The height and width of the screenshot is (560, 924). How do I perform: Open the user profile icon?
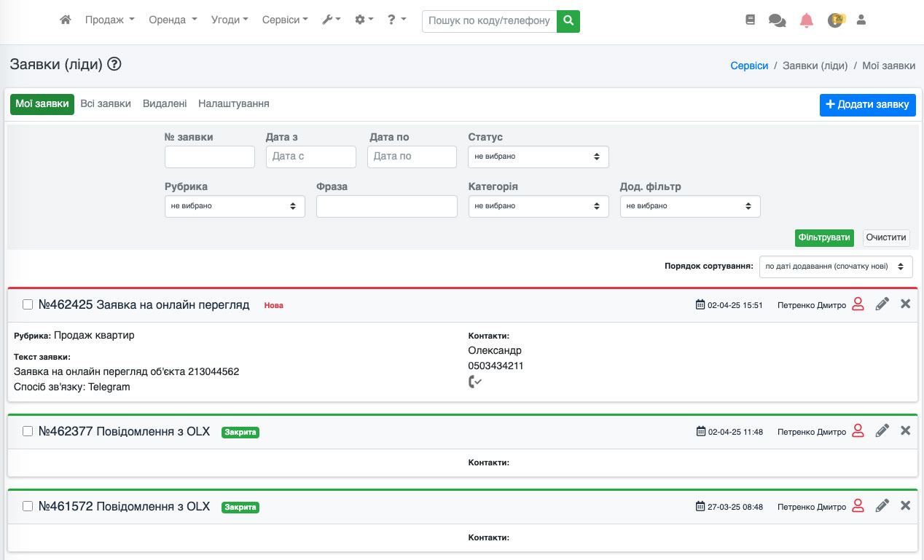tap(861, 20)
